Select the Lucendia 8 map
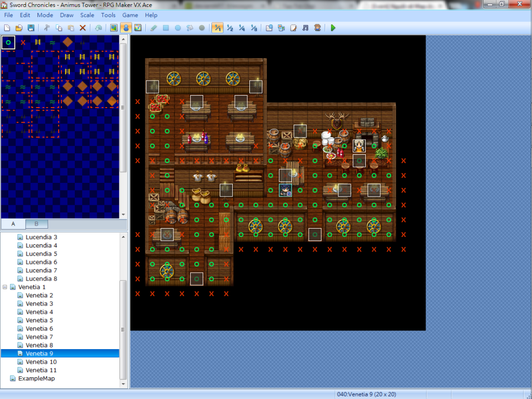Image resolution: width=532 pixels, height=399 pixels. point(41,278)
